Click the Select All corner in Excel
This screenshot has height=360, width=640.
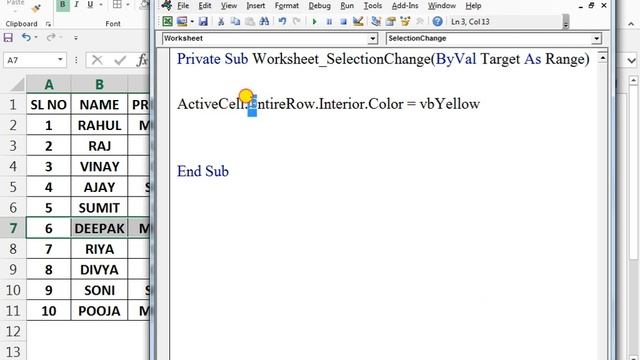(x=17, y=84)
